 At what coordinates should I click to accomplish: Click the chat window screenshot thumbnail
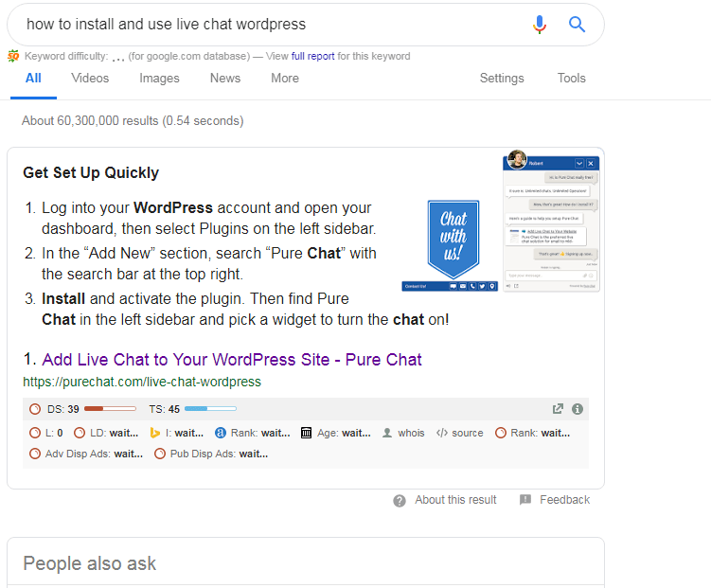[x=551, y=223]
